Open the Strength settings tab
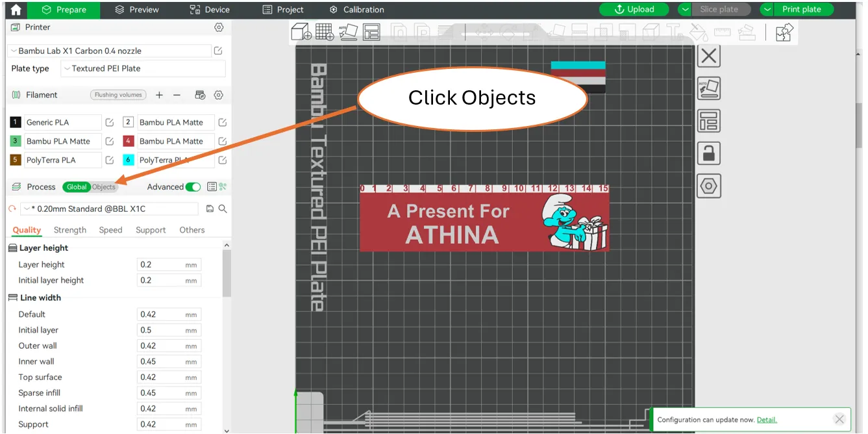 point(70,230)
